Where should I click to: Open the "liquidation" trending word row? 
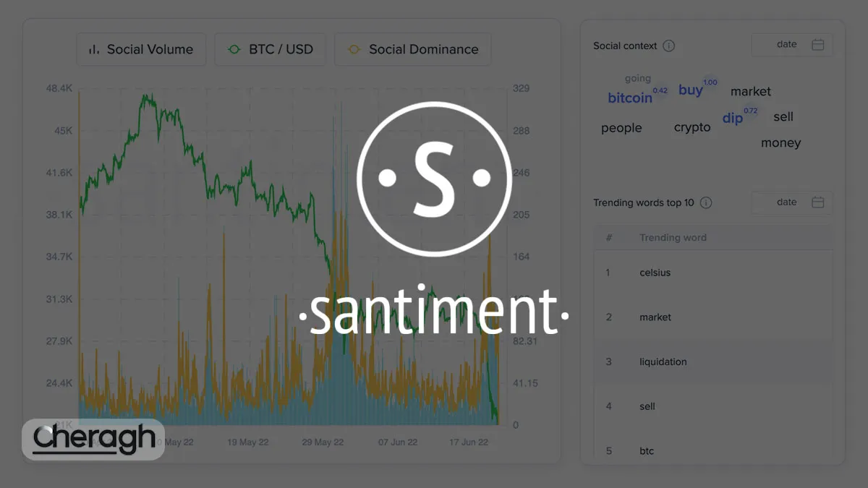713,361
